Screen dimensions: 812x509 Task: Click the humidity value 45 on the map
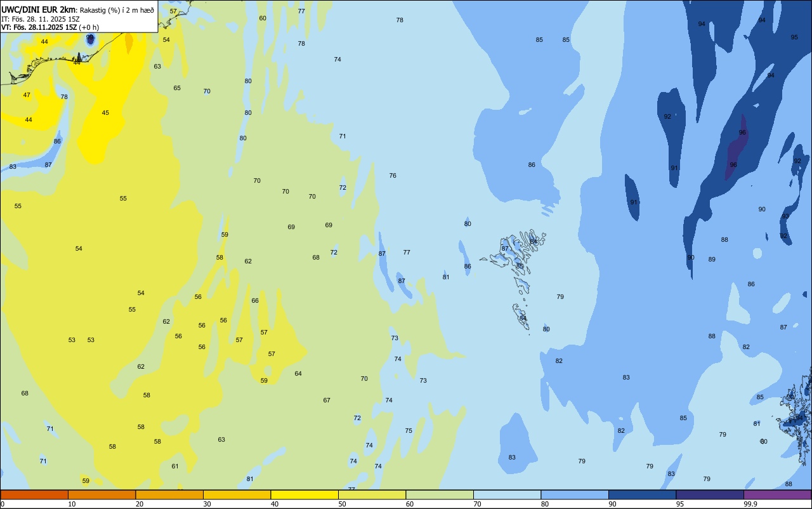coord(105,113)
